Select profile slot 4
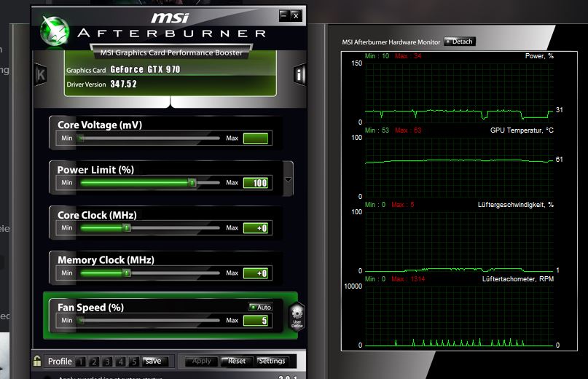Image resolution: width=588 pixels, height=379 pixels. click(x=121, y=362)
